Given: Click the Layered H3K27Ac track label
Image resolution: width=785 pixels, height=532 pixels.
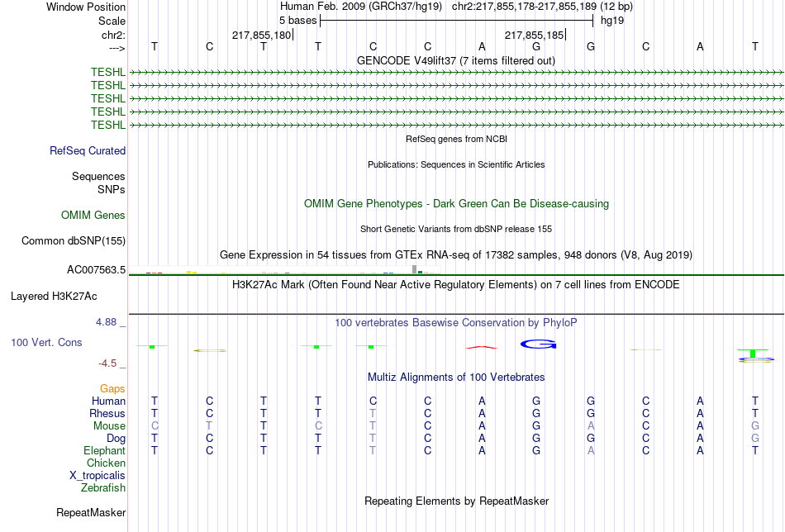Looking at the screenshot, I should (54, 297).
